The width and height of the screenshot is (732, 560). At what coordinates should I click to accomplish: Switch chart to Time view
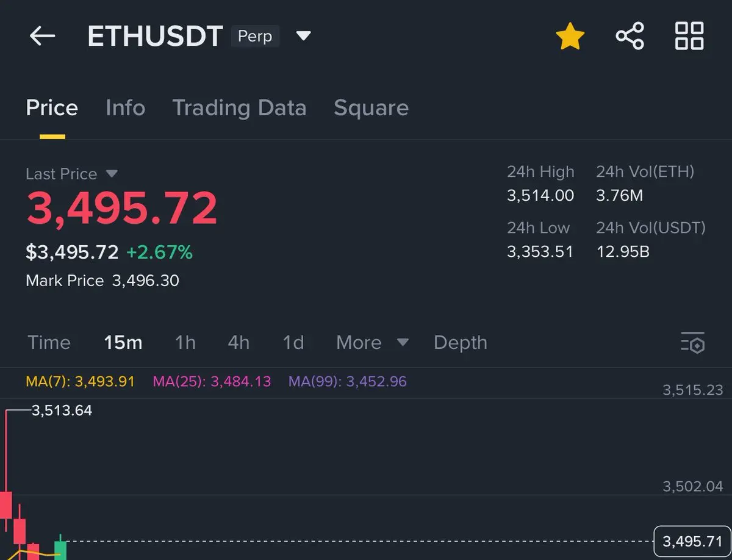(x=49, y=342)
